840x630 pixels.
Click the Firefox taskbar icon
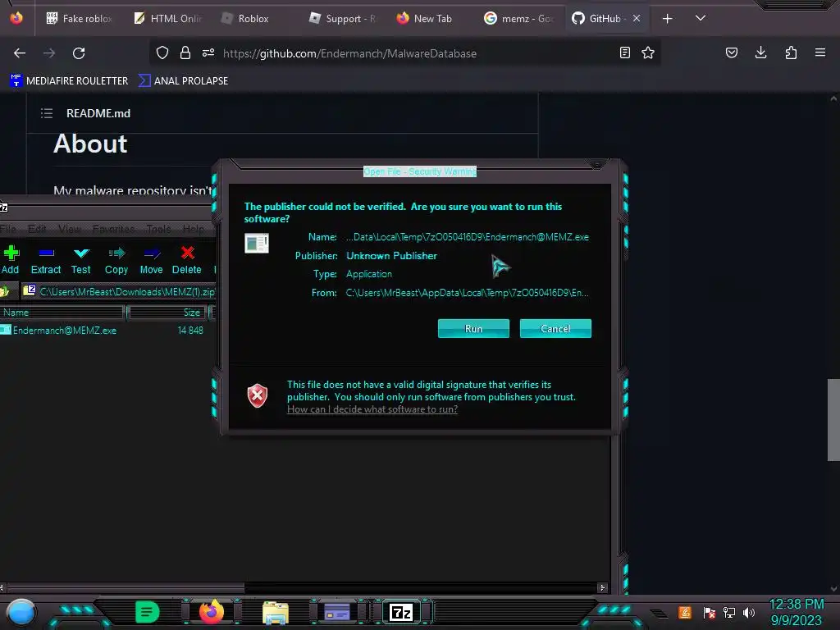click(212, 612)
